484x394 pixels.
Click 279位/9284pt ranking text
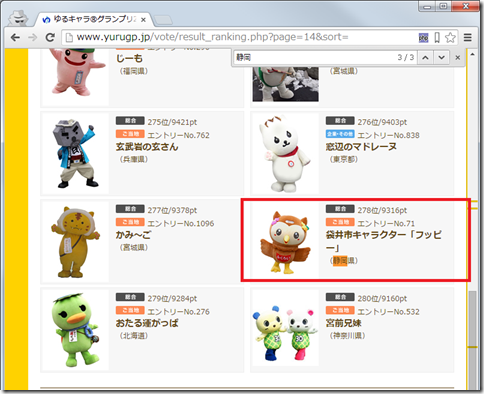click(172, 298)
